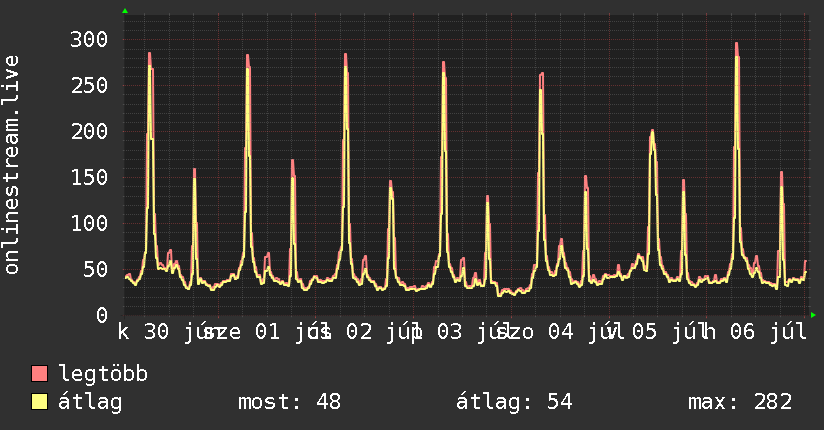824x430 pixels.
Task: Click the 250 y-axis label
Action: pos(89,85)
